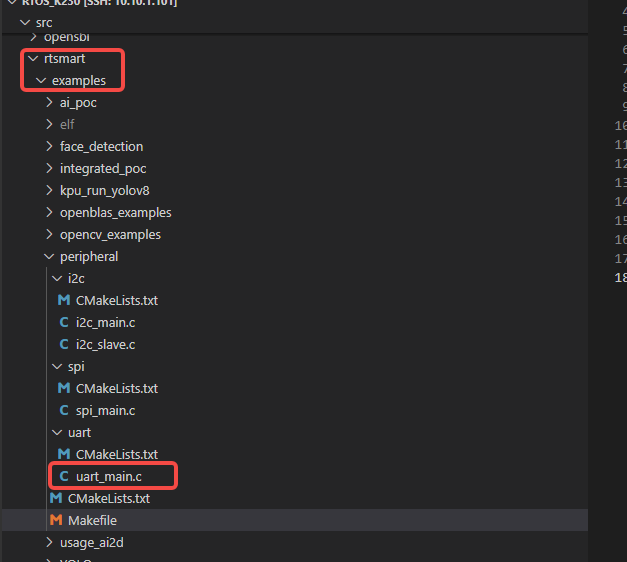Expand the ai_poc folder

78,102
